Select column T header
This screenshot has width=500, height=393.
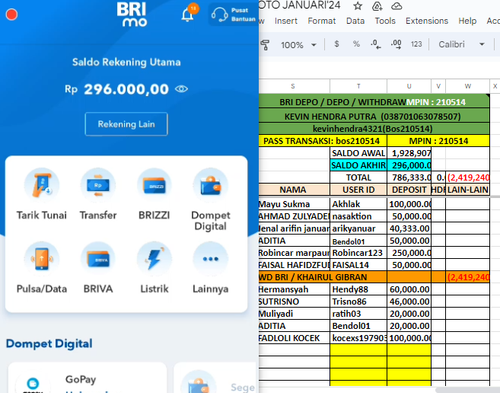(358, 86)
